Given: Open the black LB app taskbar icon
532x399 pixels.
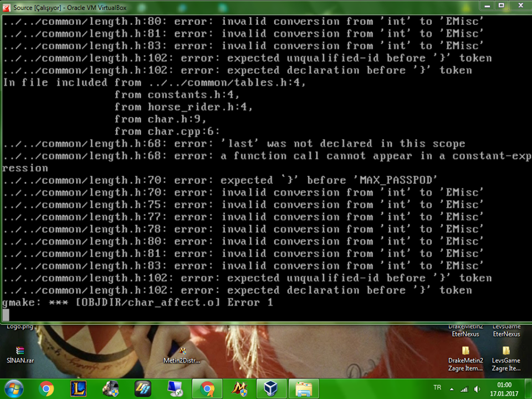Looking at the screenshot, I should tap(142, 389).
